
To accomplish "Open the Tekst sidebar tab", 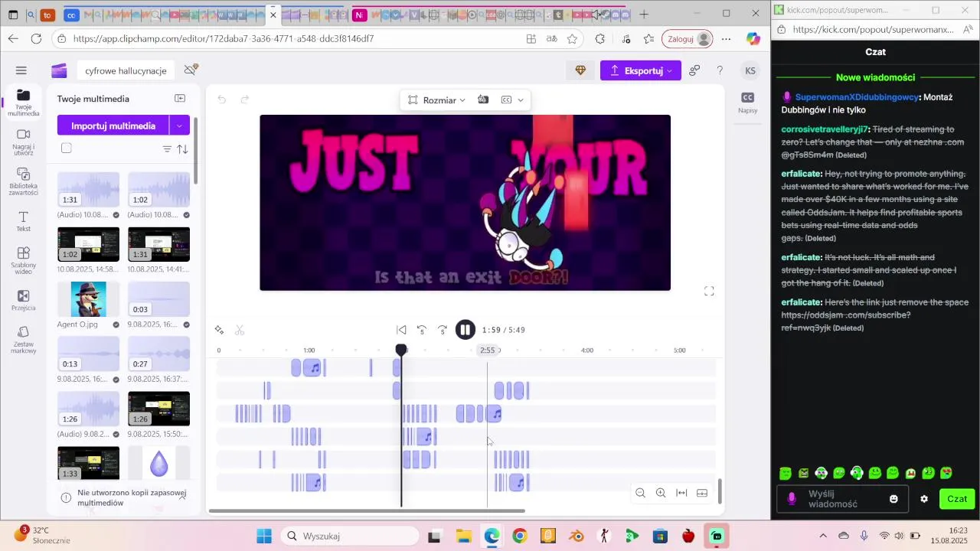I will point(24,222).
